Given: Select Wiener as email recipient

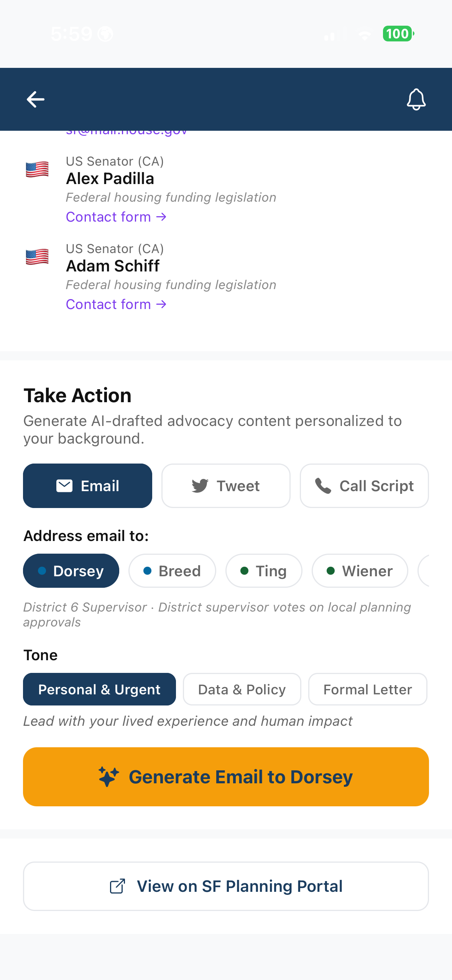Looking at the screenshot, I should click(360, 571).
